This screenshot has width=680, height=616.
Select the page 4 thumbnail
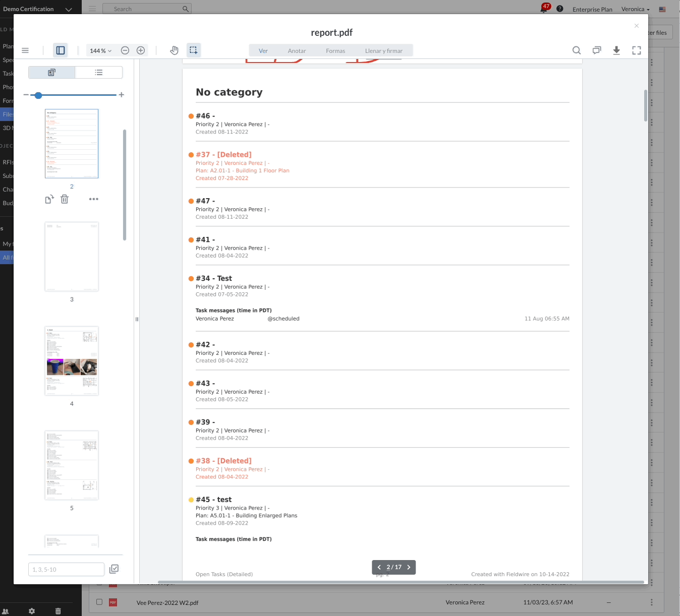[x=72, y=361]
